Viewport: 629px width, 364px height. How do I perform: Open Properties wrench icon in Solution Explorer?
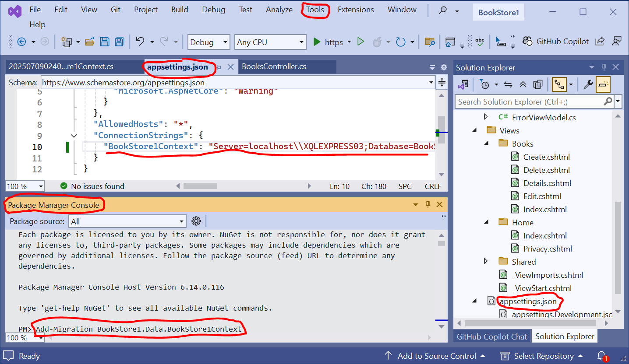pyautogui.click(x=588, y=84)
